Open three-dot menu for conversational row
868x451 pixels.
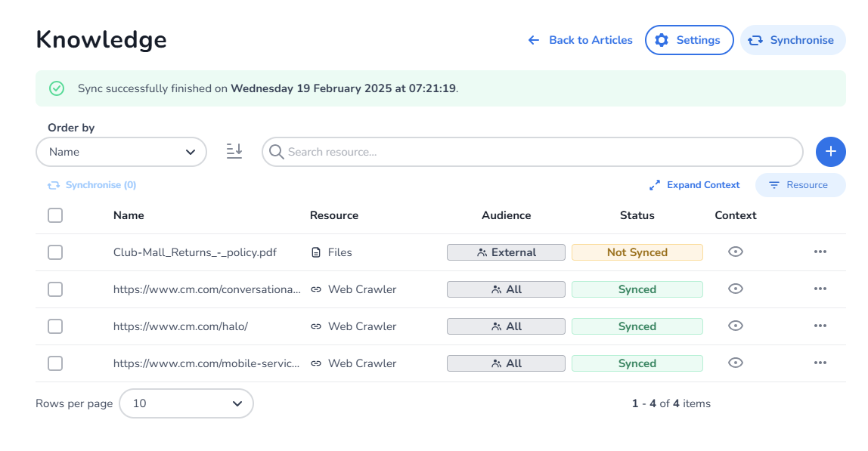pyautogui.click(x=820, y=289)
